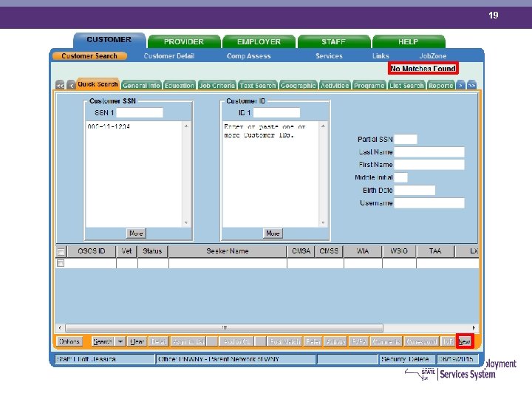The height and width of the screenshot is (399, 532).
Task: Switch to the Reports tab
Action: [440, 86]
